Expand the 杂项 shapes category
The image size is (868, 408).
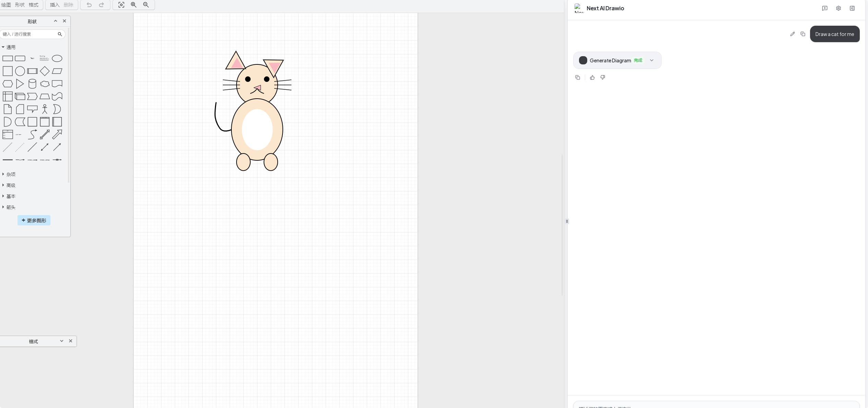pos(11,174)
